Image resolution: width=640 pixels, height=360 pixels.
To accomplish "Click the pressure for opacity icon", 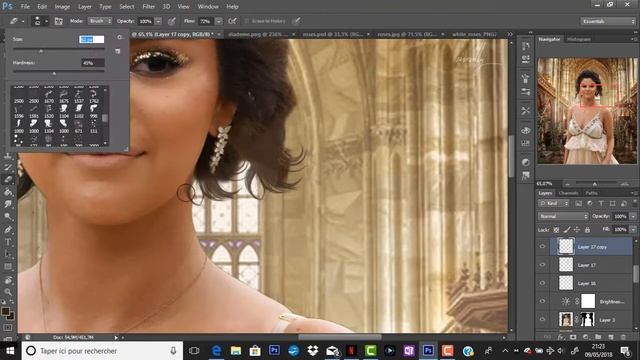I will (x=172, y=21).
